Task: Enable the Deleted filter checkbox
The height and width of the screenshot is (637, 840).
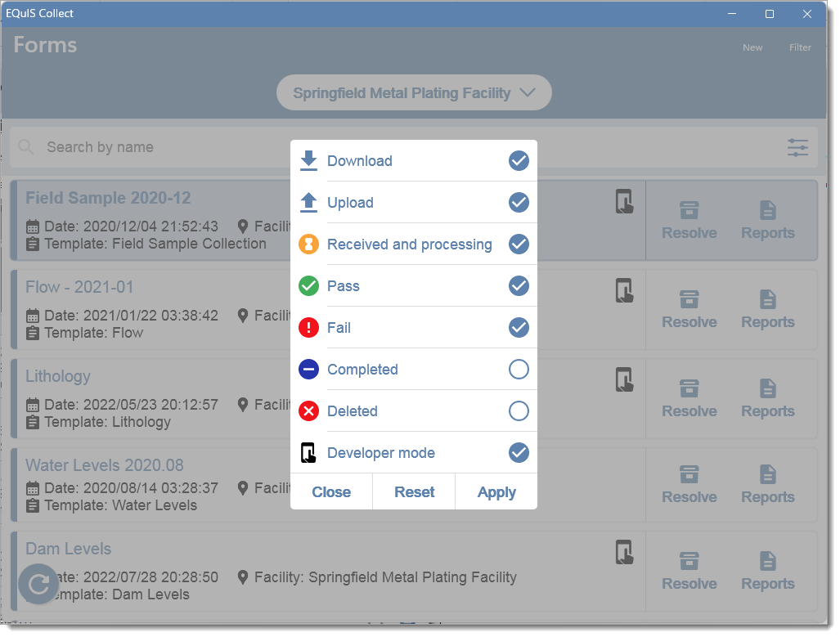Action: [519, 411]
